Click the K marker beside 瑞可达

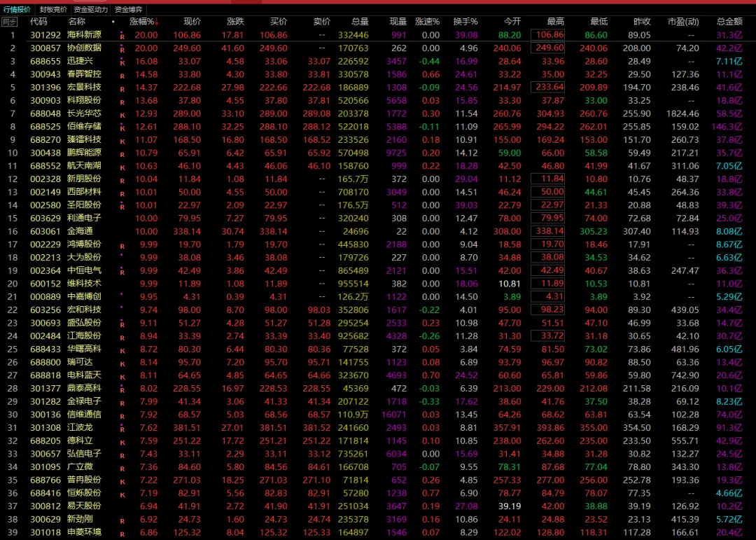pyautogui.click(x=122, y=364)
